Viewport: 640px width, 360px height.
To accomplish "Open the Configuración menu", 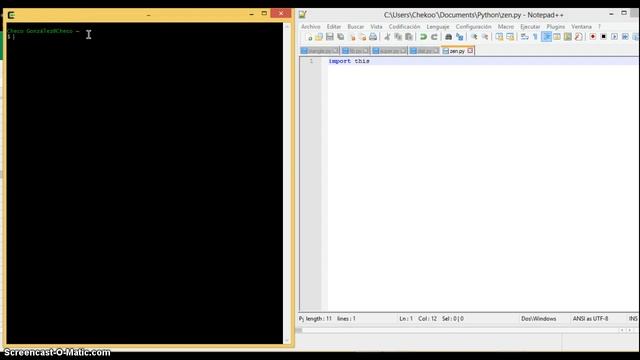I will pyautogui.click(x=473, y=27).
